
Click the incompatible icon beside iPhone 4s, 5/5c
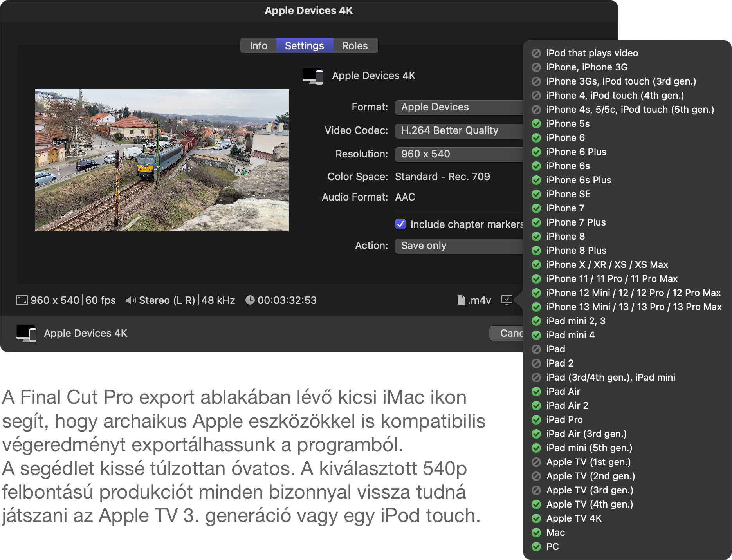click(x=536, y=110)
